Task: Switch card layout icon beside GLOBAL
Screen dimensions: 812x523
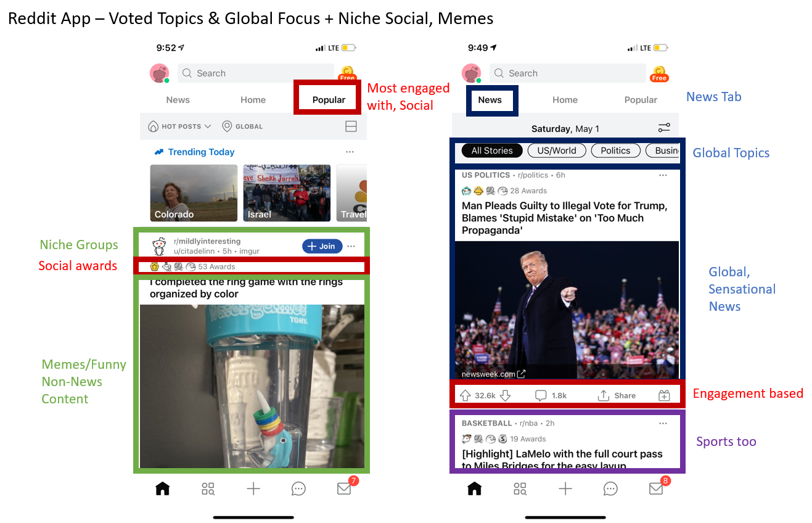Action: point(351,126)
